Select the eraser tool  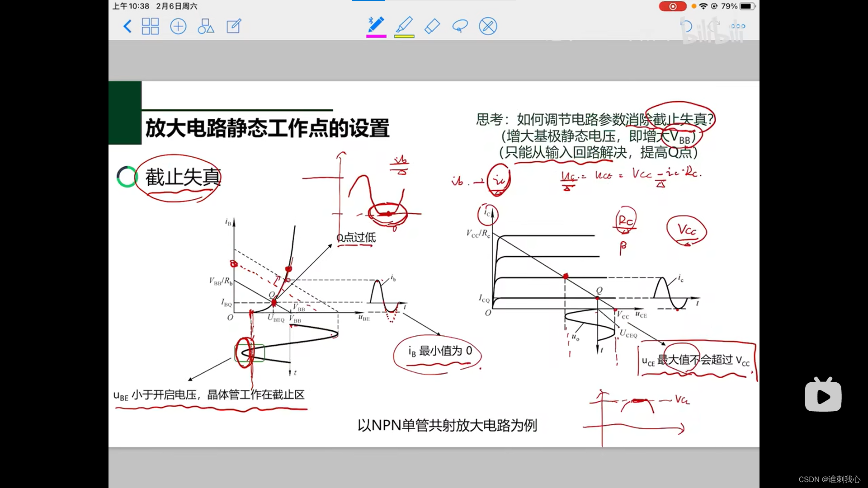[x=432, y=26]
